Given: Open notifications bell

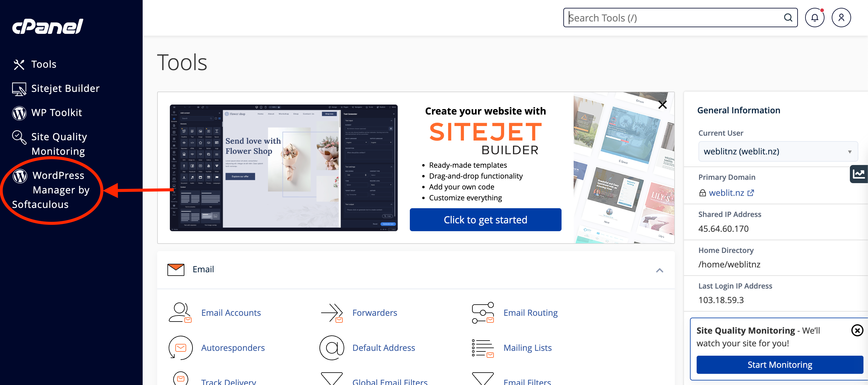Looking at the screenshot, I should [815, 18].
